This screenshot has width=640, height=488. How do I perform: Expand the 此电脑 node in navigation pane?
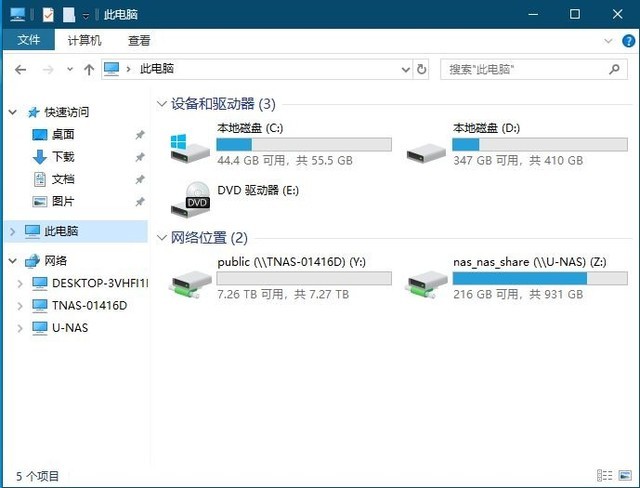[x=12, y=231]
